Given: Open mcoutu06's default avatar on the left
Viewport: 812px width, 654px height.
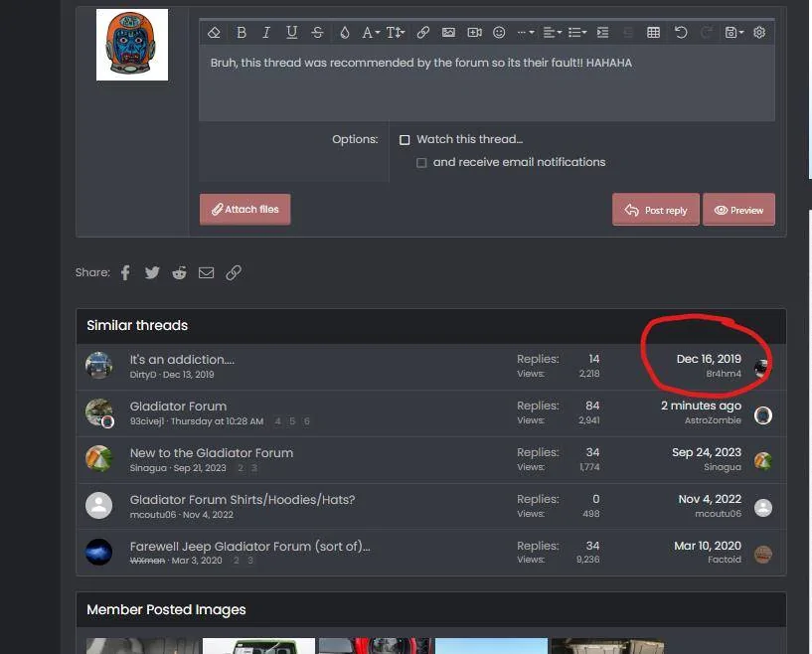Looking at the screenshot, I should (99, 505).
